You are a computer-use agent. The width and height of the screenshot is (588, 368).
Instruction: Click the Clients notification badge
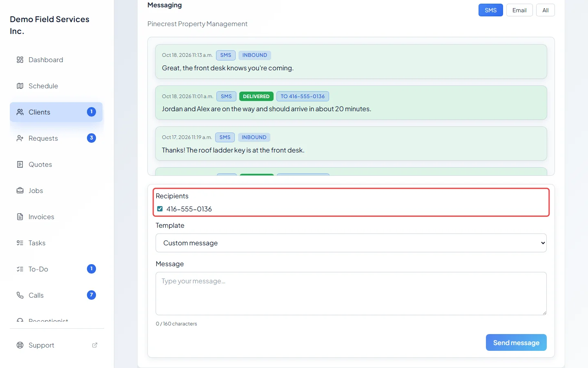pyautogui.click(x=91, y=112)
